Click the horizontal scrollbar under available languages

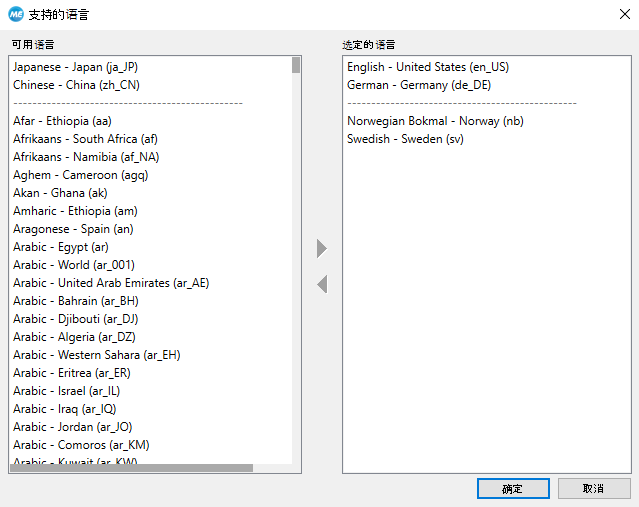coord(130,468)
